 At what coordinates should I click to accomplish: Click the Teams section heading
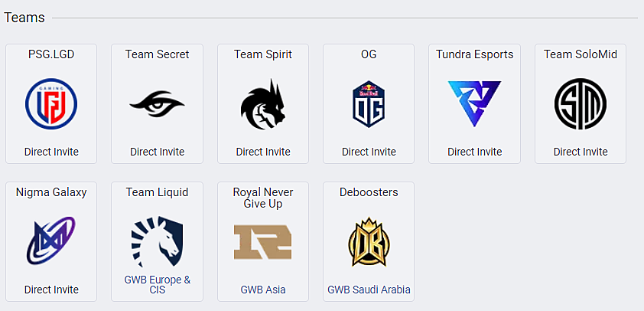(x=24, y=18)
